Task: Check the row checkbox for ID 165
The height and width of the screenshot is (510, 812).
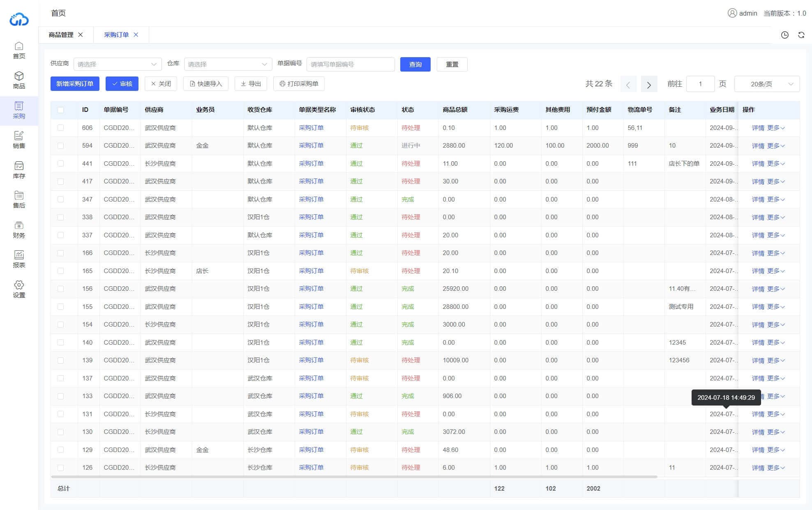Action: click(61, 271)
